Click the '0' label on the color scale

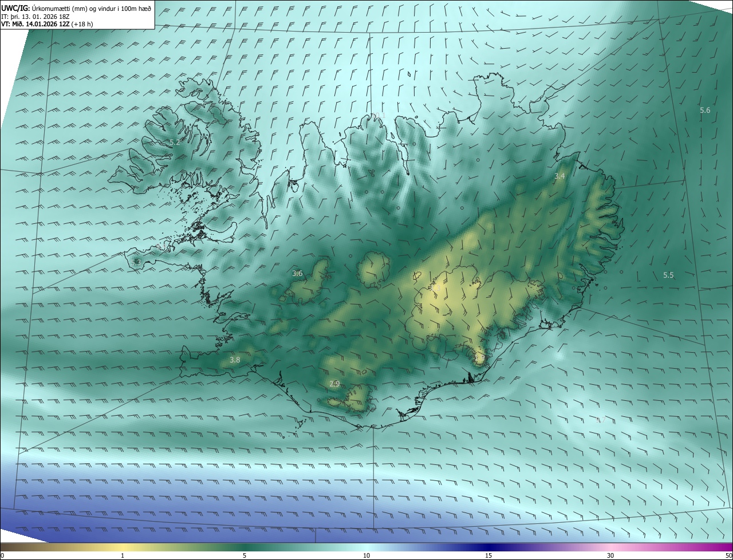coord(2,555)
